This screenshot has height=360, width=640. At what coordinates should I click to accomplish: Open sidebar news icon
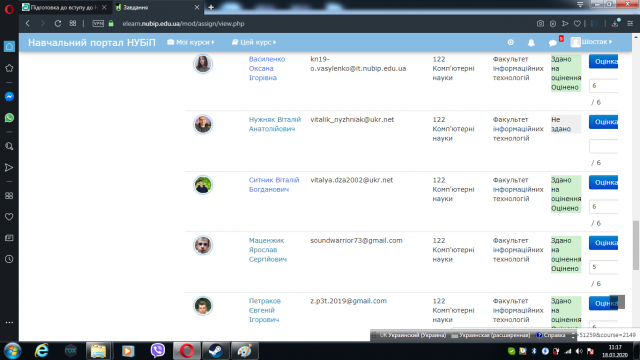[9, 238]
